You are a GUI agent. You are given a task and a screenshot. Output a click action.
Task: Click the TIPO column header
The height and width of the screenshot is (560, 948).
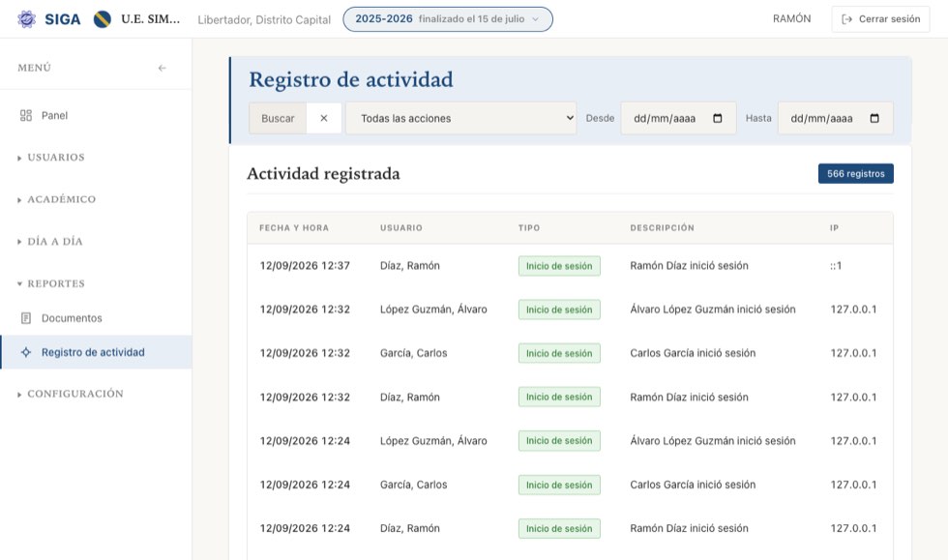tap(529, 228)
